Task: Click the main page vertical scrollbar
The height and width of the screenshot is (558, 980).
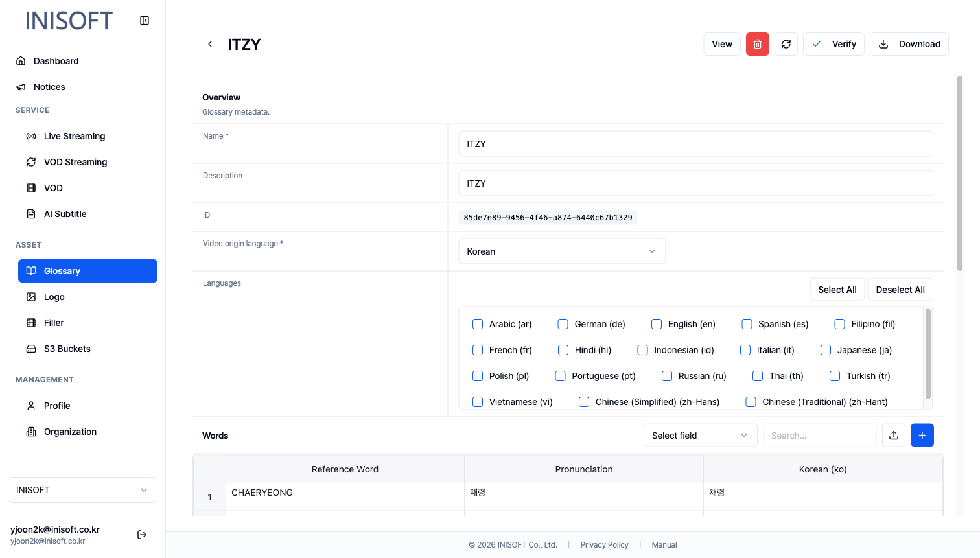Action: point(960,173)
